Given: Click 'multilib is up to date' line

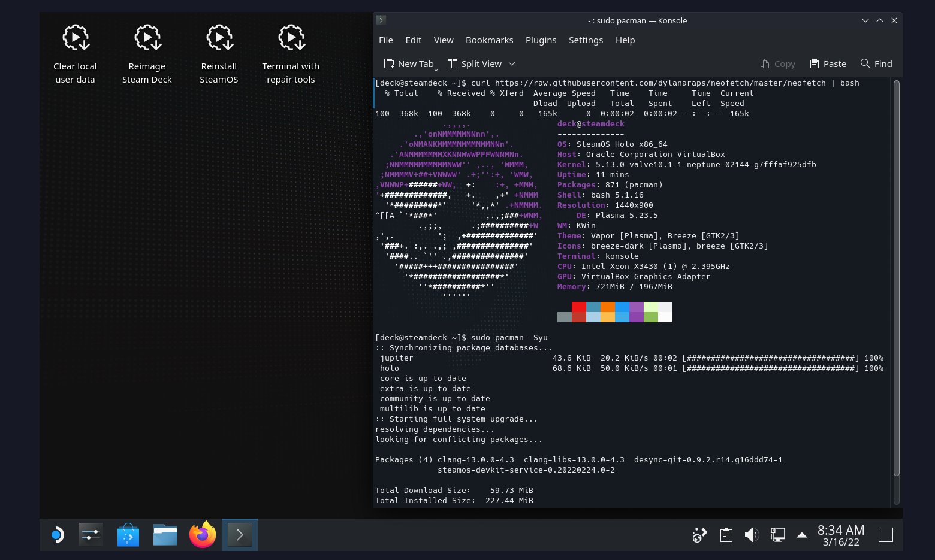Looking at the screenshot, I should 433,409.
